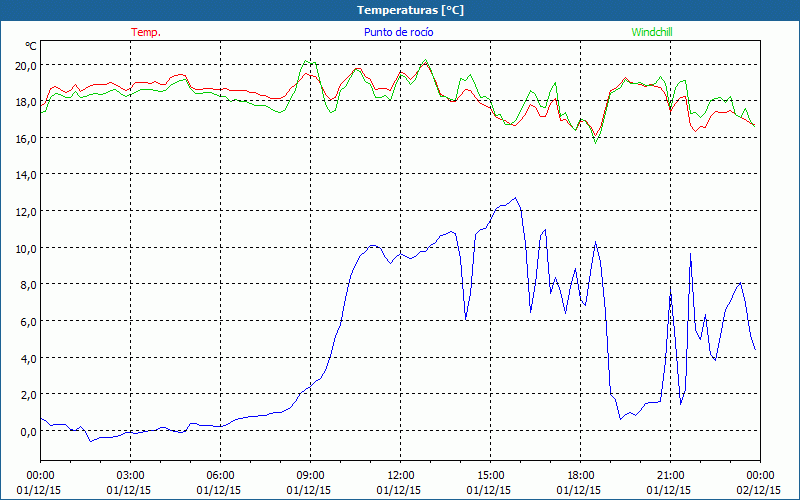Click the blue Punto de rocío legend label
800x500 pixels.
pos(398,32)
